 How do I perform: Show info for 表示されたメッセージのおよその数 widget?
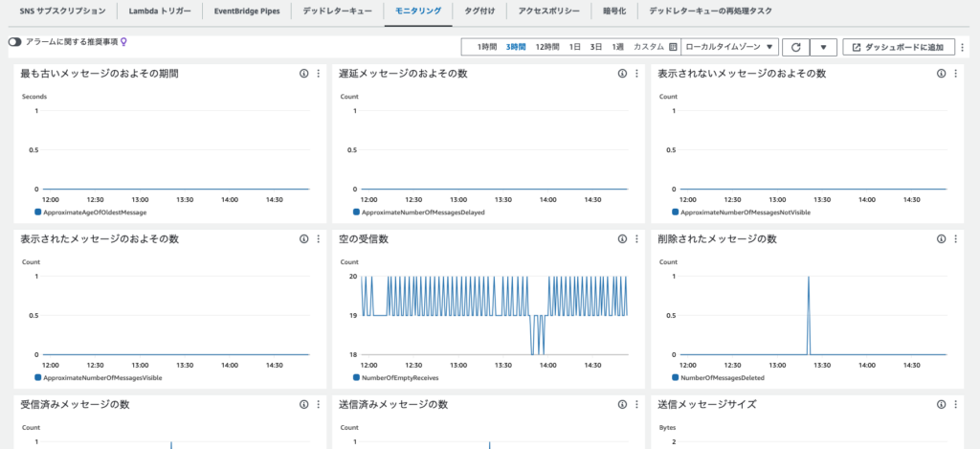(x=304, y=239)
